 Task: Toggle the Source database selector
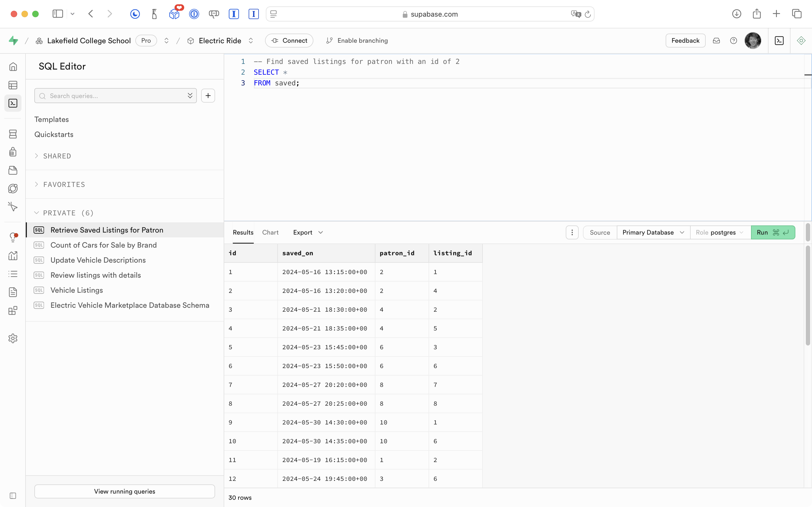pyautogui.click(x=653, y=232)
